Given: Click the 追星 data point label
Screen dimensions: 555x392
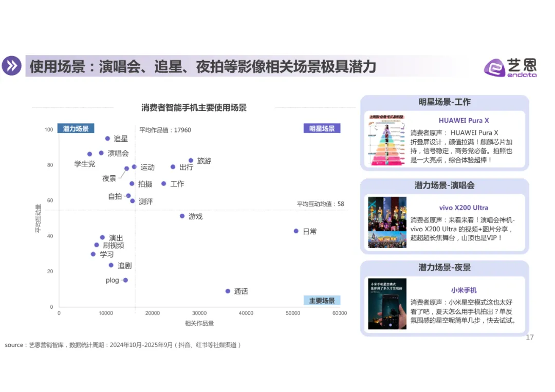Looking at the screenshot, I should click(x=121, y=139).
